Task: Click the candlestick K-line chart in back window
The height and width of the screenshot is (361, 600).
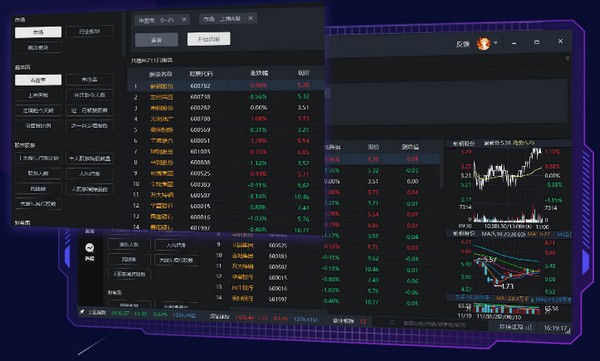Action: [x=508, y=268]
